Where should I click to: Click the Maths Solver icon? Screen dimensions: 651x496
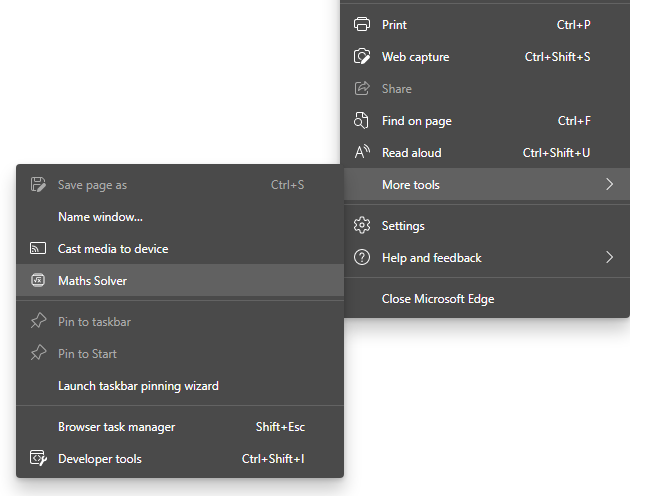point(38,281)
